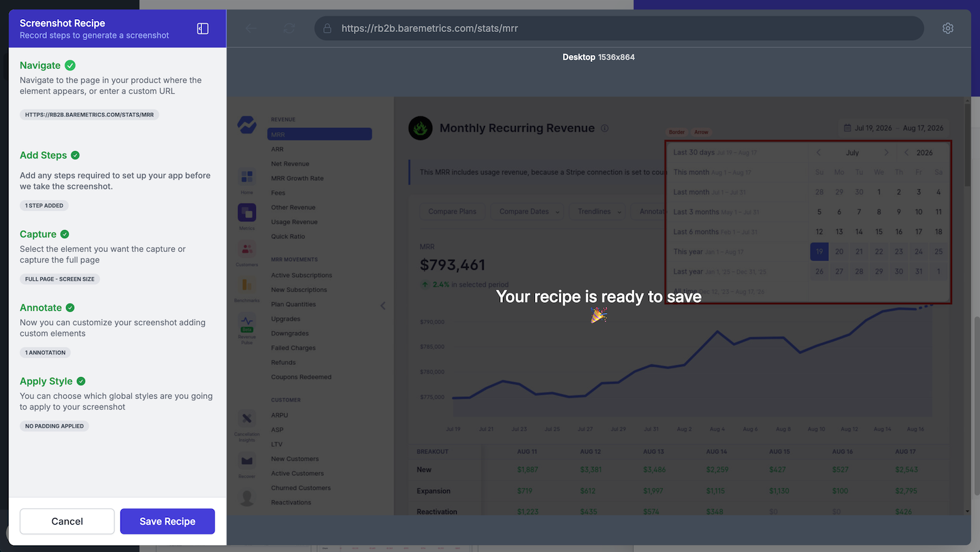Viewport: 980px width, 552px height.
Task: Choose the Last 30 days preset
Action: 715,152
